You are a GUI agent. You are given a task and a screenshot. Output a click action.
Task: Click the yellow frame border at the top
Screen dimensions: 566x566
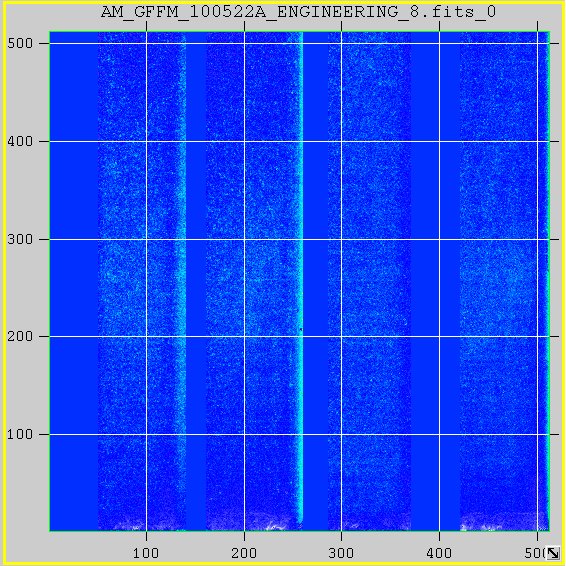[x=283, y=2]
